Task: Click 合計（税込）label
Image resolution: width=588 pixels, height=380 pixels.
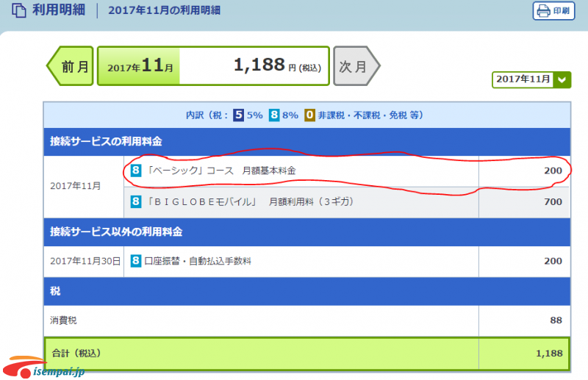Action: [x=76, y=354]
